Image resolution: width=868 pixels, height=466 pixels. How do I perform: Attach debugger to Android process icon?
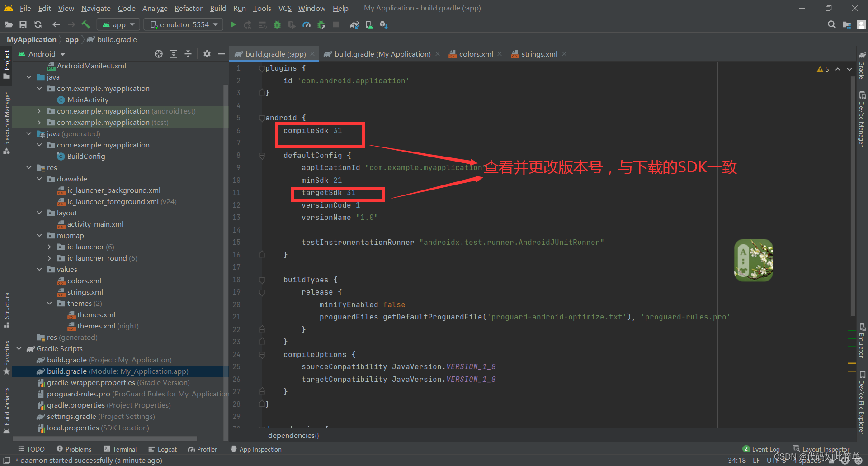321,24
